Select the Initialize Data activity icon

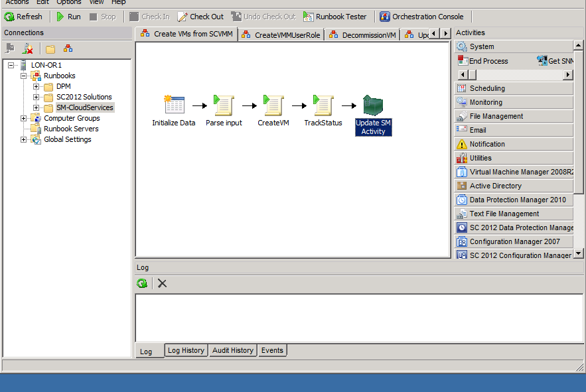pos(174,105)
